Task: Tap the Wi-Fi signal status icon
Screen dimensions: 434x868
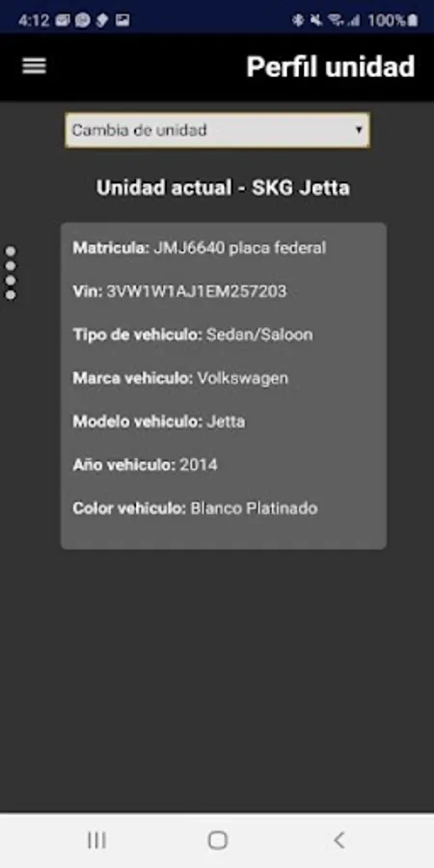Action: click(336, 21)
